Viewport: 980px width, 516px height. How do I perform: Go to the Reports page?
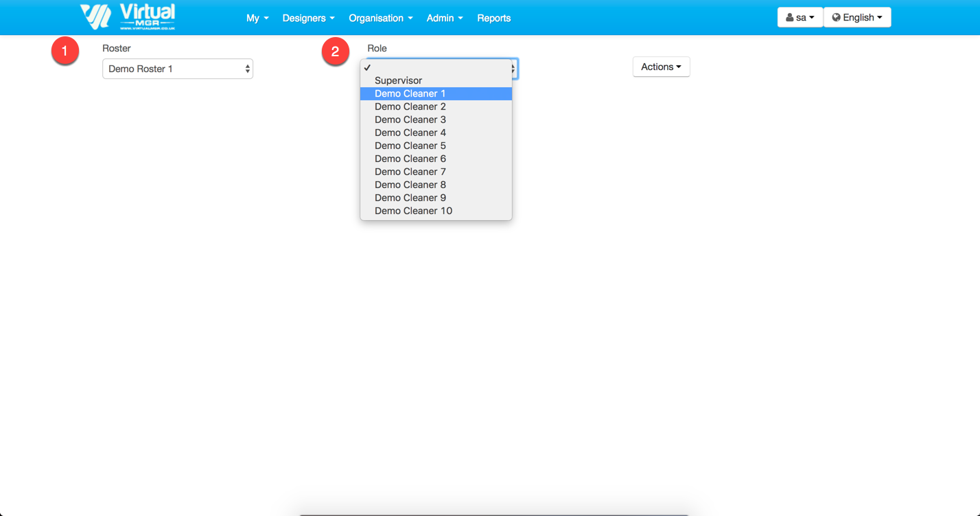pos(493,19)
